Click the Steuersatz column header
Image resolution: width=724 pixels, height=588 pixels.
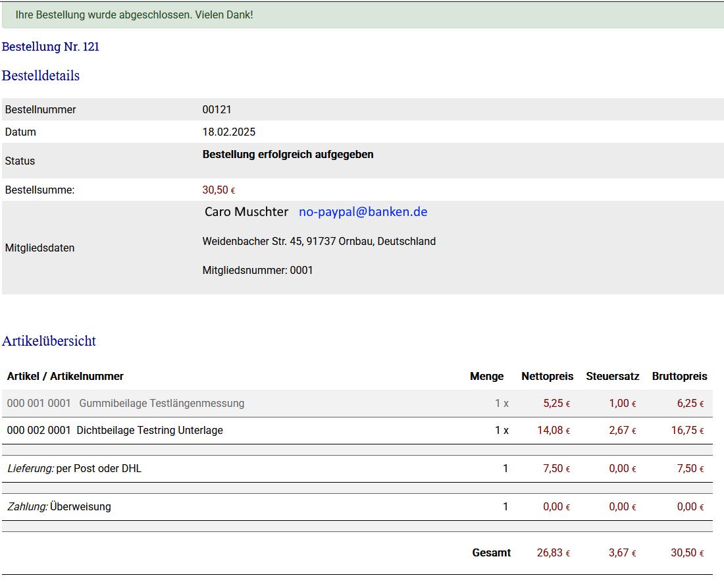tap(612, 377)
